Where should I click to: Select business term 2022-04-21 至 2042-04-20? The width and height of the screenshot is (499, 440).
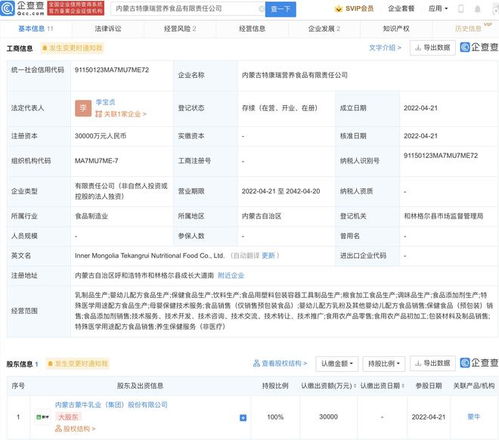281,191
